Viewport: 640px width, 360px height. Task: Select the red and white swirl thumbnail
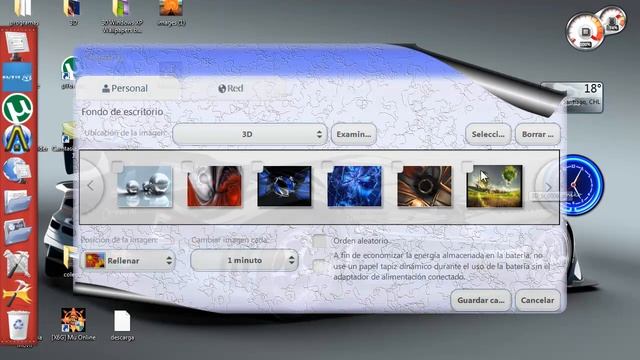pyautogui.click(x=215, y=187)
